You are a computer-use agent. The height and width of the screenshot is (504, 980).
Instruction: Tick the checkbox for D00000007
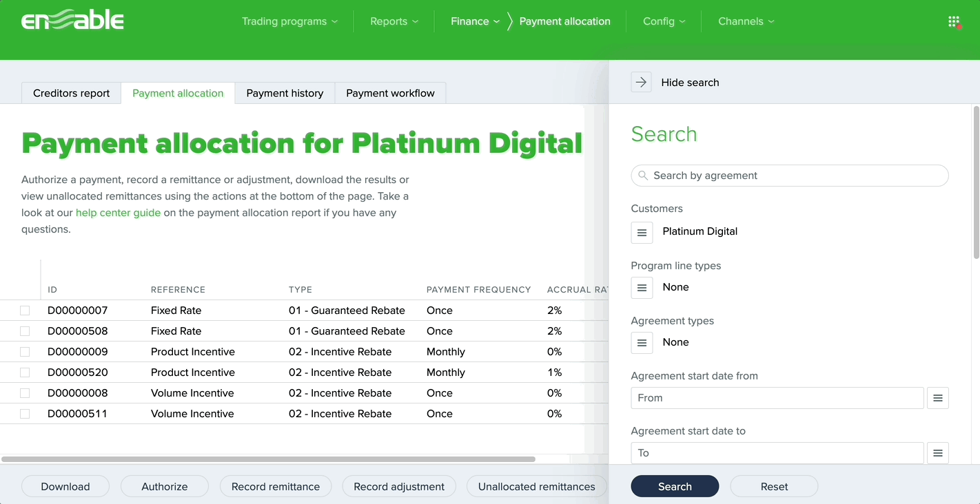pyautogui.click(x=25, y=311)
